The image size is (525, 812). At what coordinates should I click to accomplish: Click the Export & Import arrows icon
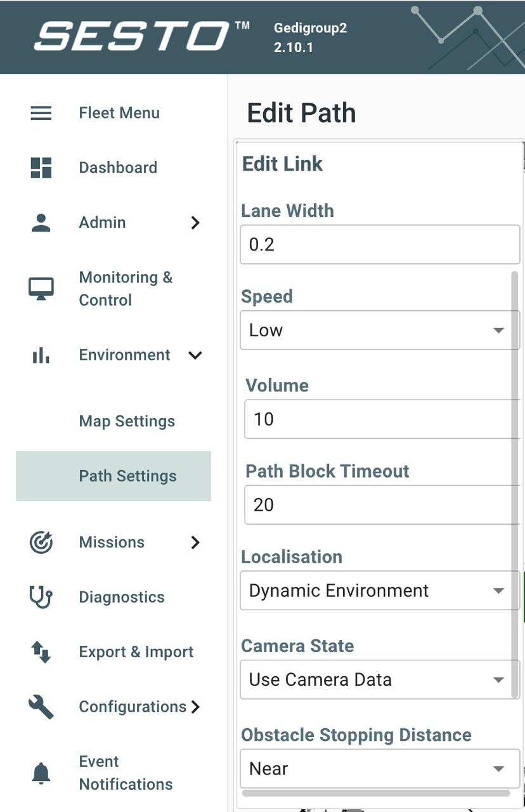[x=41, y=652]
